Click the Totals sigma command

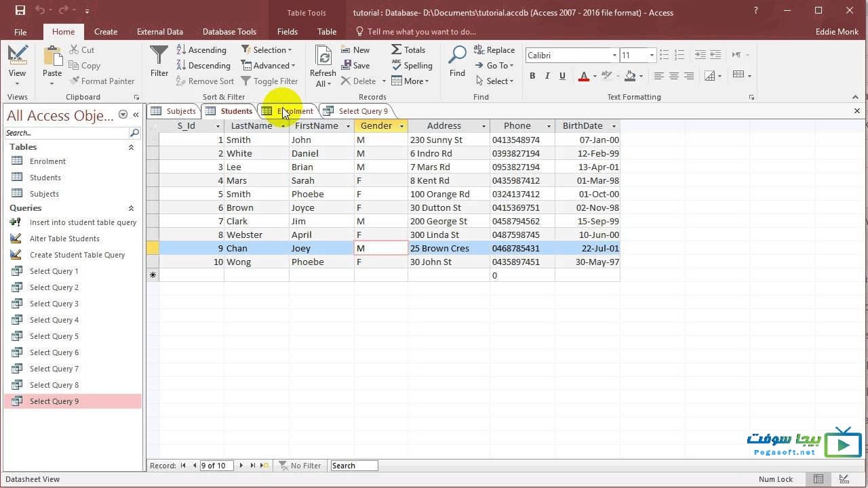pos(408,49)
